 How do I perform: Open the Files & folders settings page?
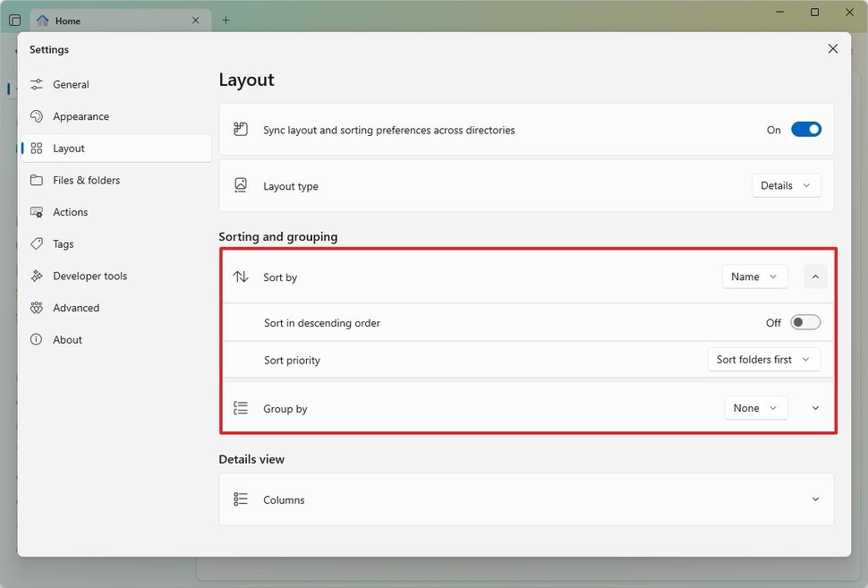(81, 180)
